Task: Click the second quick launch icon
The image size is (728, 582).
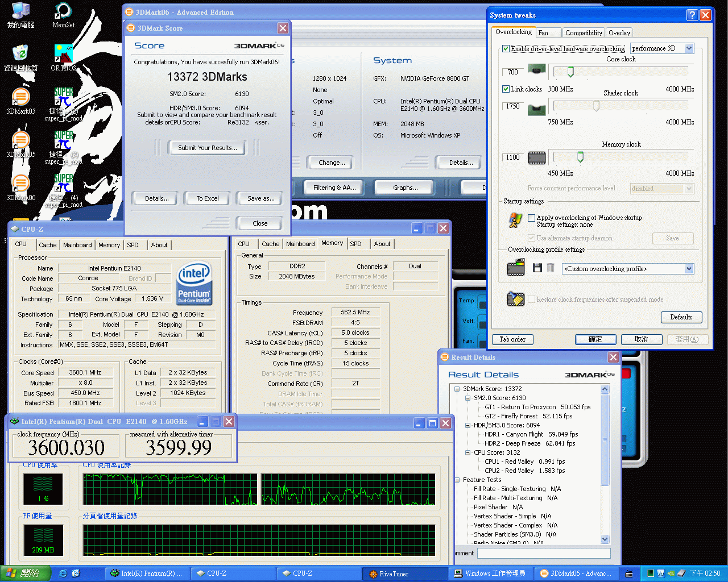Action: [x=76, y=573]
